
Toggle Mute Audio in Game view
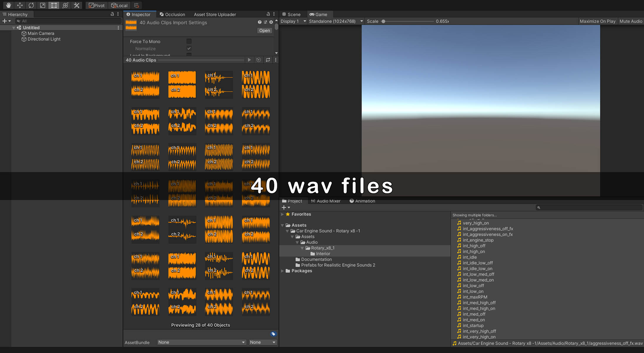(631, 21)
